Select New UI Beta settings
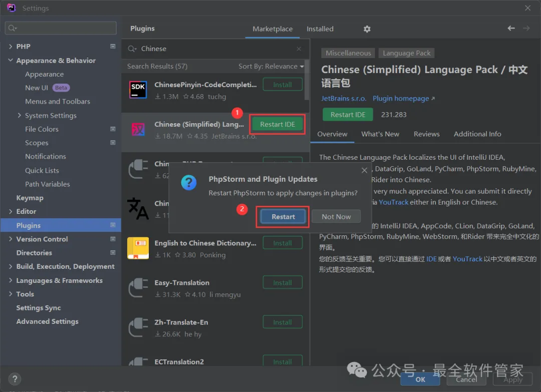Screen dimensions: 541x392 (47, 88)
